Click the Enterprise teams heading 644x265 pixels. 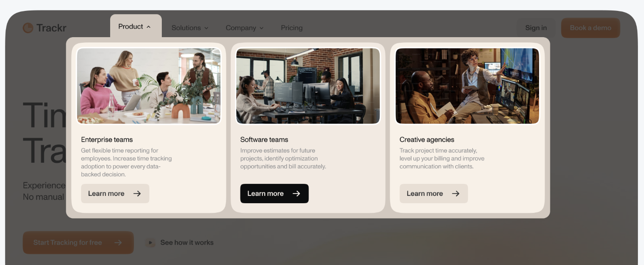point(107,140)
